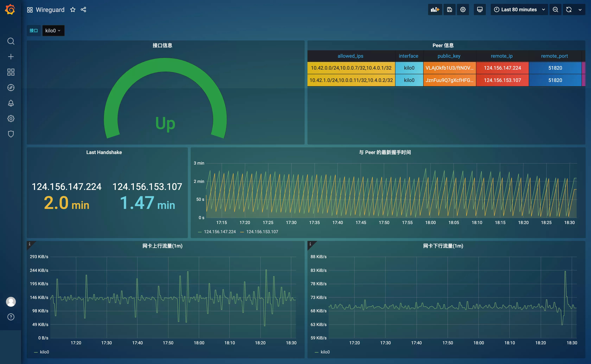Click the Add panel icon
591x364 pixels.
point(435,10)
